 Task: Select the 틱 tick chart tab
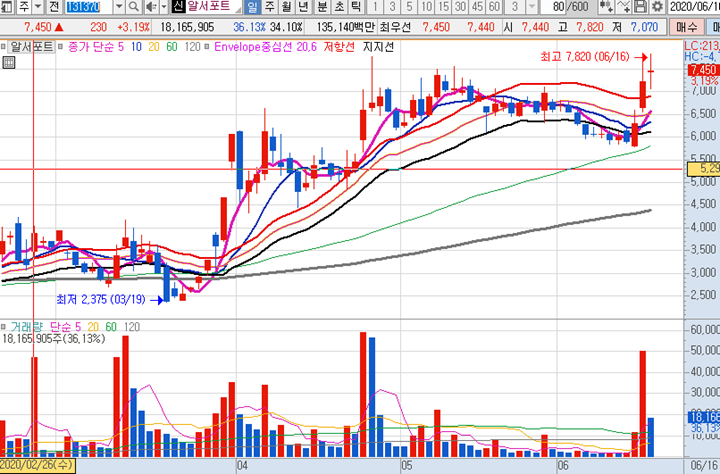coord(356,6)
